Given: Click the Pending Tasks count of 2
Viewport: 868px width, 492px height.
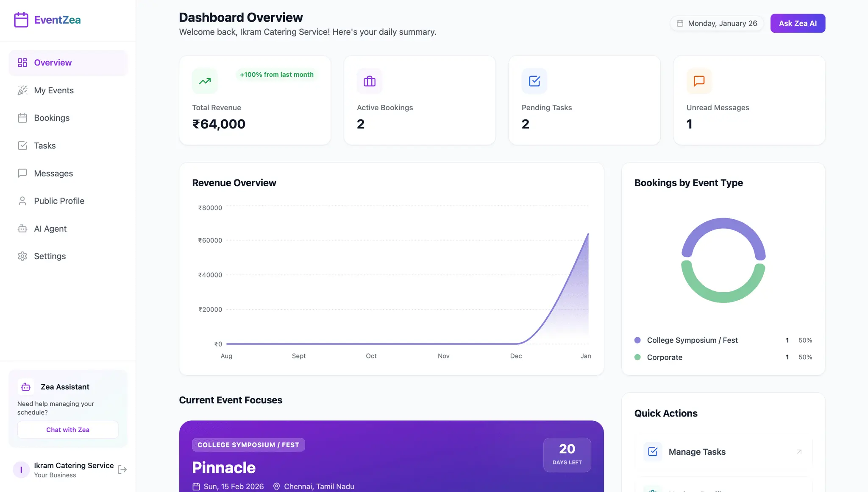Looking at the screenshot, I should (x=526, y=124).
